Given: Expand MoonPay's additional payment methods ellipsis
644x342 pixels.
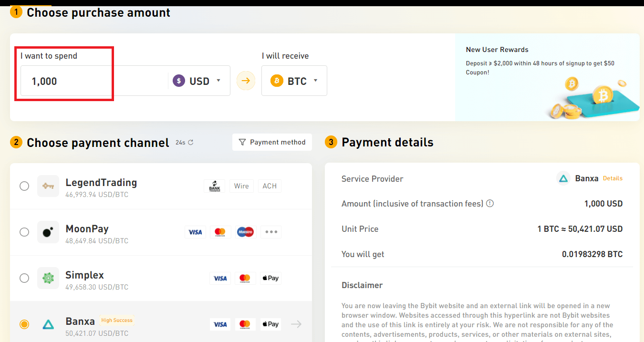Looking at the screenshot, I should (270, 232).
